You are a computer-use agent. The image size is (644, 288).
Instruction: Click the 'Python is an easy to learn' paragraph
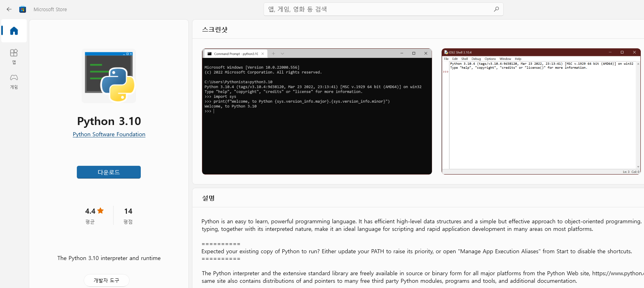point(422,225)
